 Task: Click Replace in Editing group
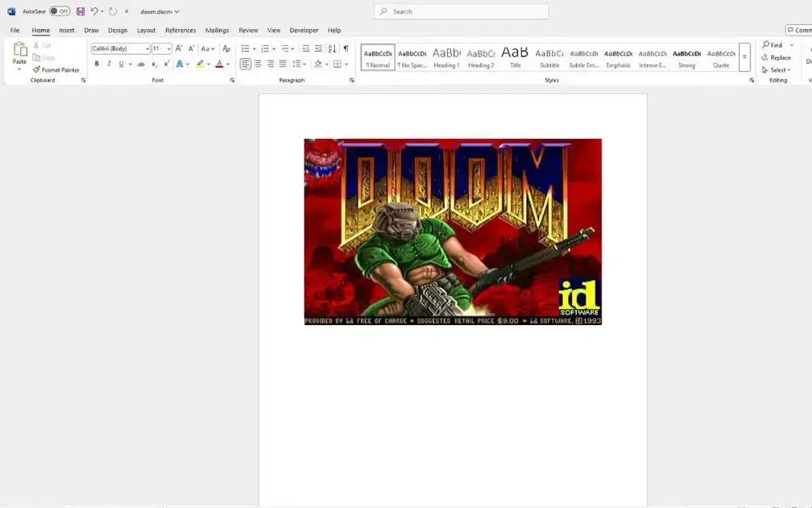pos(777,57)
